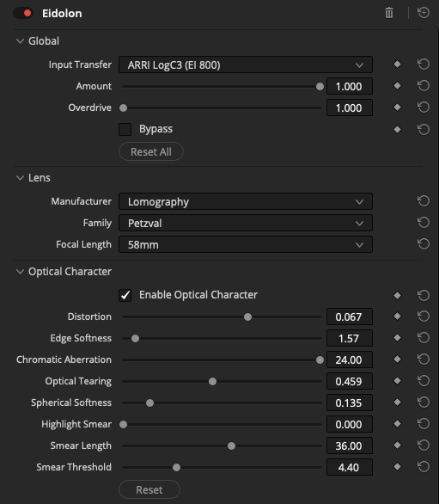Image resolution: width=439 pixels, height=504 pixels.
Task: Click the Highlight Smear value field 0.000
Action: pos(350,424)
